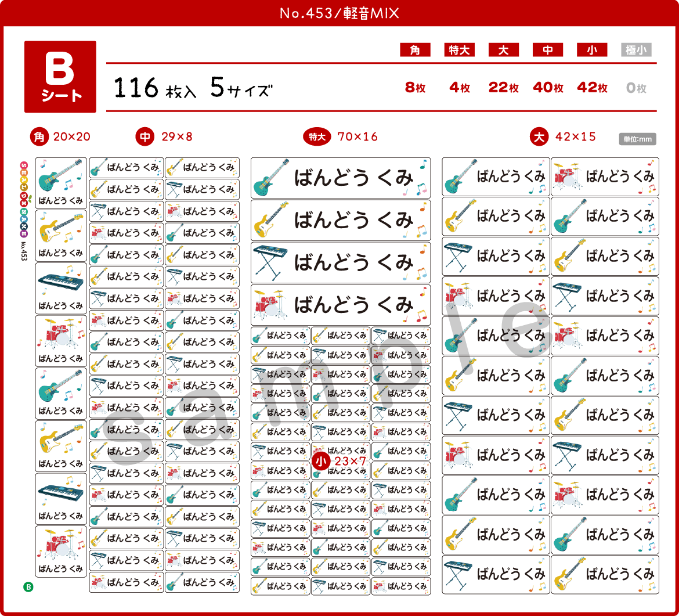Image resolution: width=679 pixels, height=616 pixels.
Task: Click the small green B circle at bottom left
Action: point(28,587)
